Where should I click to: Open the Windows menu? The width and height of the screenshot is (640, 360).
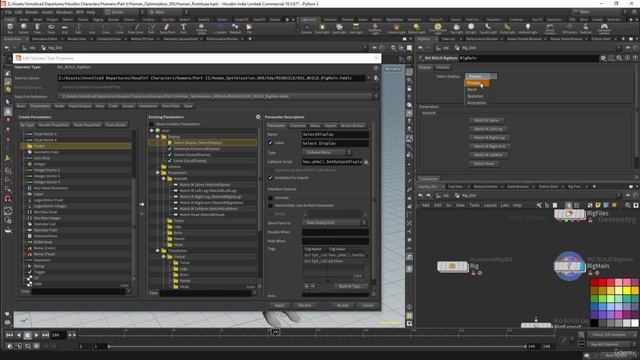pos(64,12)
